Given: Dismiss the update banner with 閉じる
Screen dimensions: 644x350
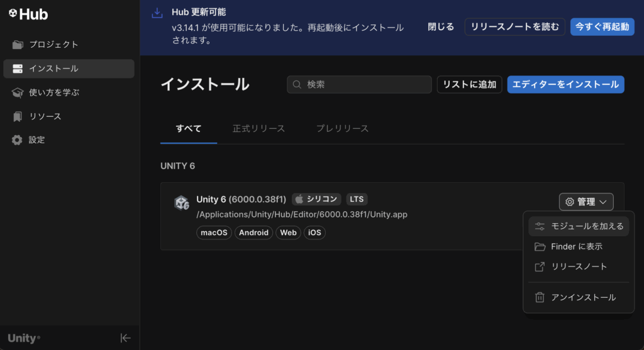Looking at the screenshot, I should (441, 27).
